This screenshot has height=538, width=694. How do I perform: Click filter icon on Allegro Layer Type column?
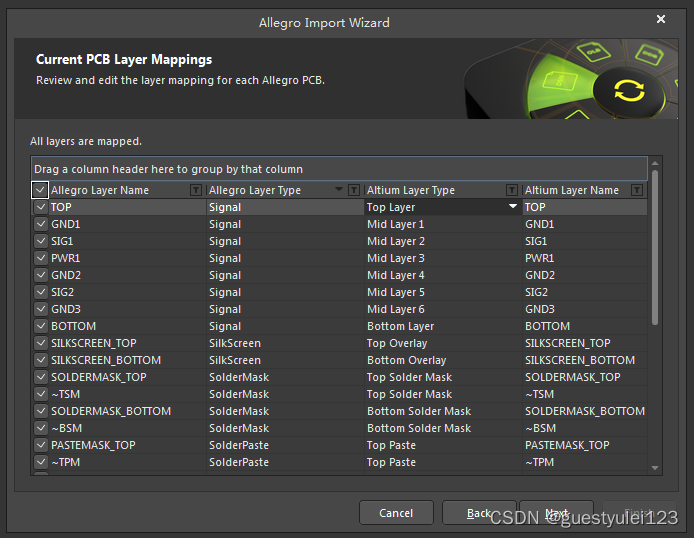(x=354, y=190)
